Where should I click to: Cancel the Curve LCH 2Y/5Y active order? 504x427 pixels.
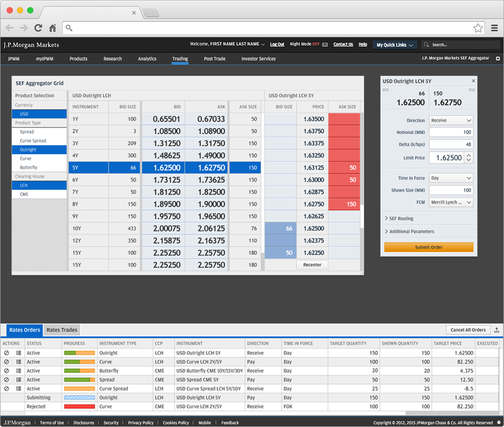click(x=6, y=362)
